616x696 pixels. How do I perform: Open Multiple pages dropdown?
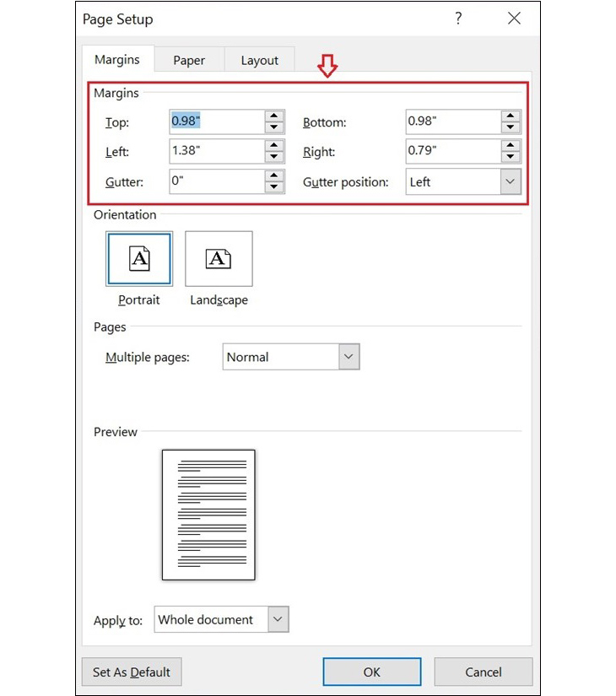[349, 356]
